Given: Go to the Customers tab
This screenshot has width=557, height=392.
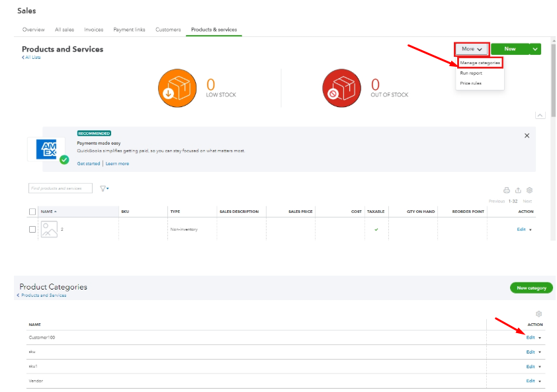Looking at the screenshot, I should (x=168, y=30).
